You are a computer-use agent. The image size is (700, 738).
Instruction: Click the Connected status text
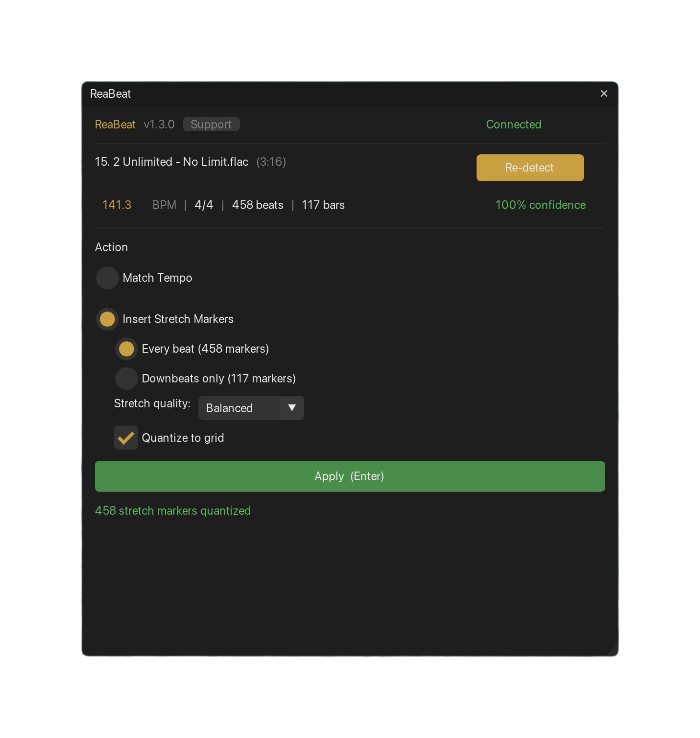coord(513,125)
